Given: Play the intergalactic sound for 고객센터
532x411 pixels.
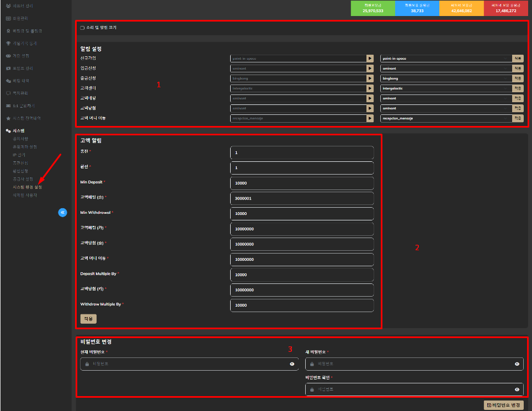Looking at the screenshot, I should [370, 88].
